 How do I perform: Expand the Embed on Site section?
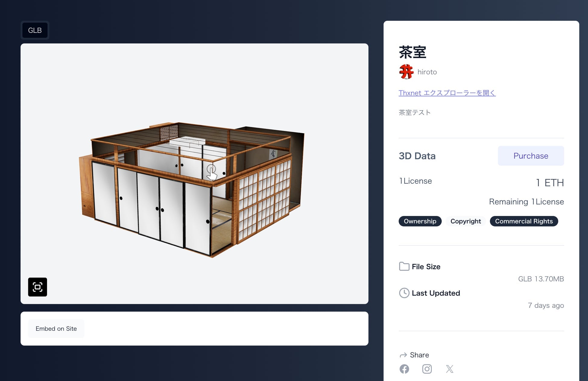[x=56, y=328]
